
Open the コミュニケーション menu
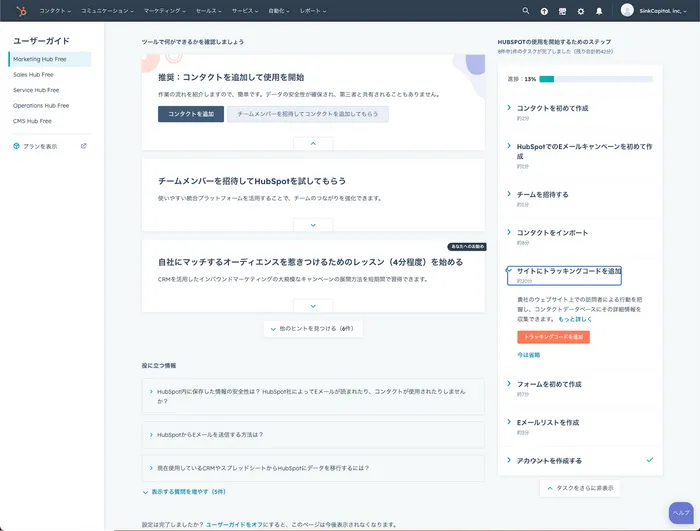(107, 11)
